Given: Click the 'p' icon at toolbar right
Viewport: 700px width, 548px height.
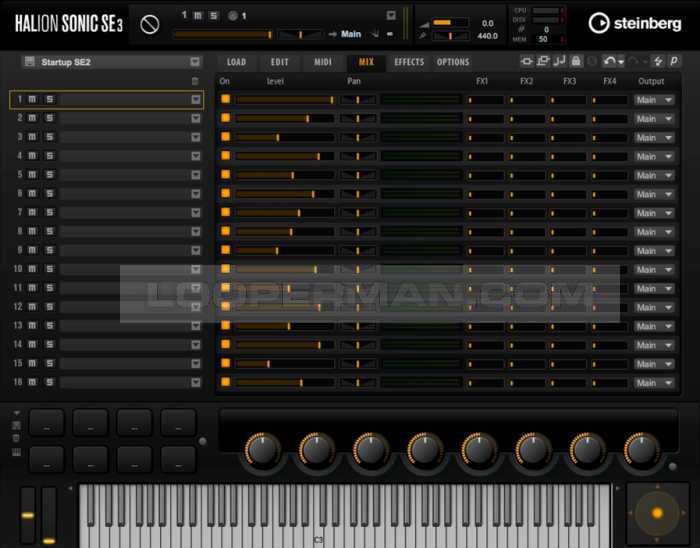Looking at the screenshot, I should coord(674,62).
